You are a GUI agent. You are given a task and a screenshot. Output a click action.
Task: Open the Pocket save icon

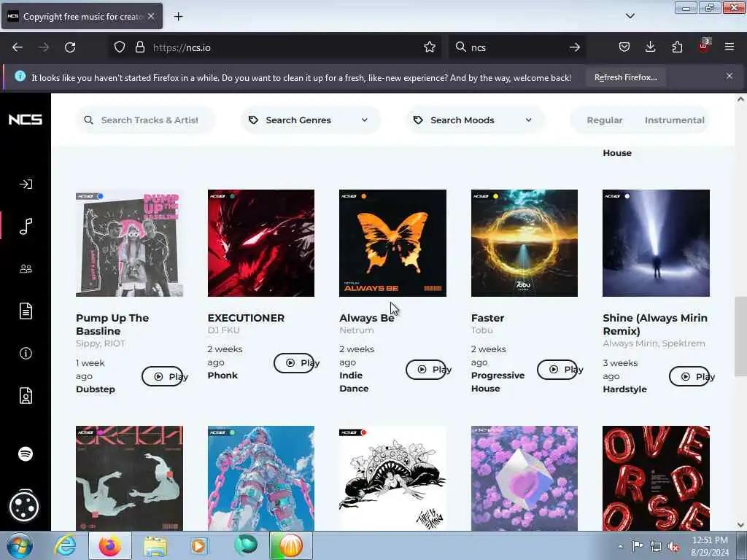pyautogui.click(x=624, y=47)
